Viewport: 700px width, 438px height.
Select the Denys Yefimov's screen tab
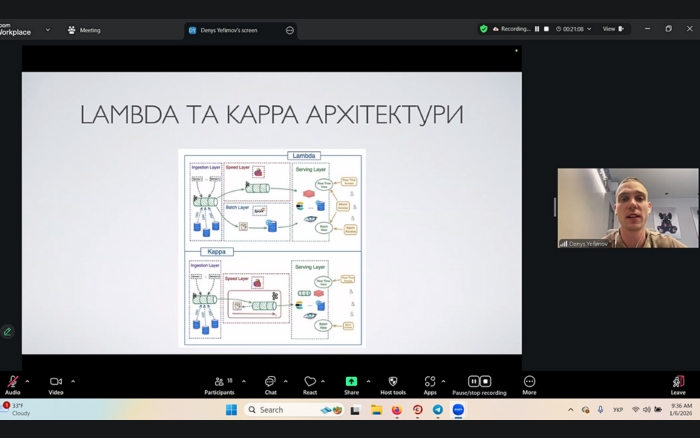pos(222,30)
